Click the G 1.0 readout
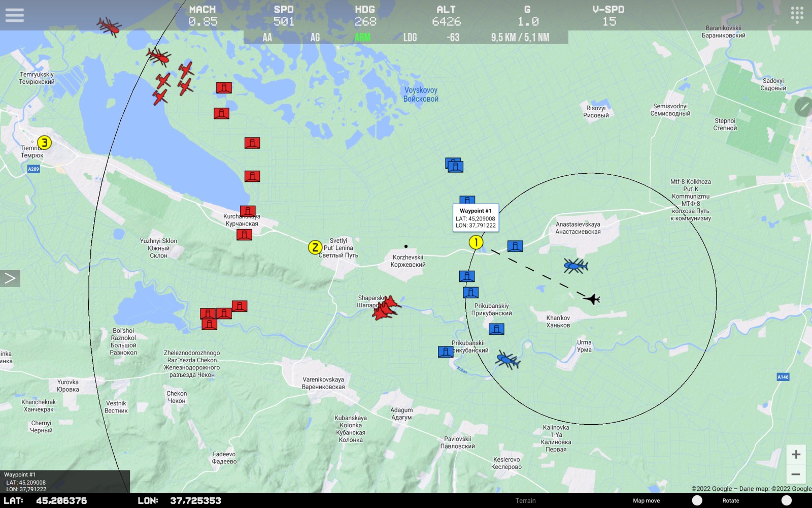 pos(528,16)
